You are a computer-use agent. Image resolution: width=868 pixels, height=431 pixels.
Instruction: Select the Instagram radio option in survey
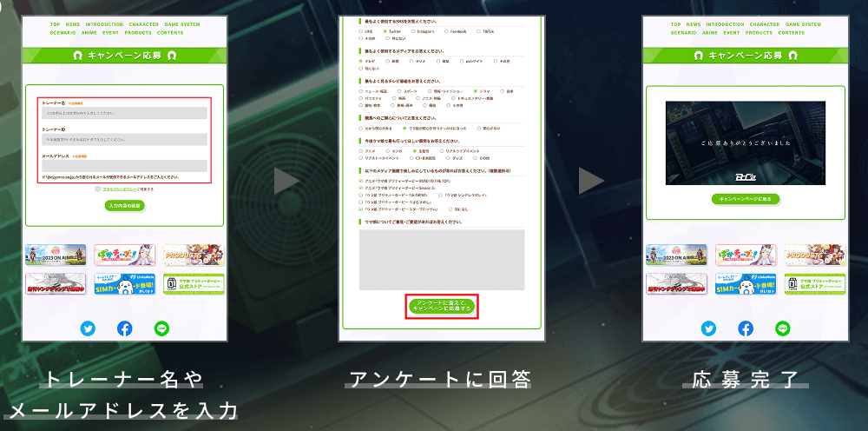[413, 31]
